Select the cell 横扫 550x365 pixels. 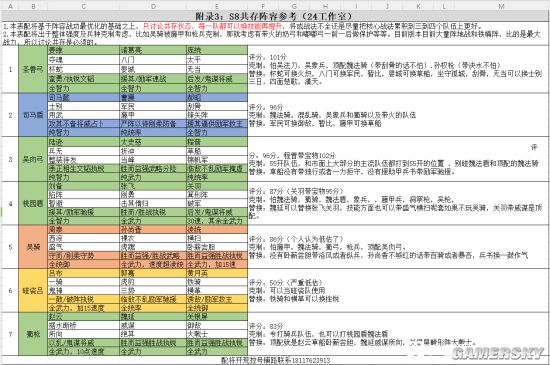click(217, 238)
